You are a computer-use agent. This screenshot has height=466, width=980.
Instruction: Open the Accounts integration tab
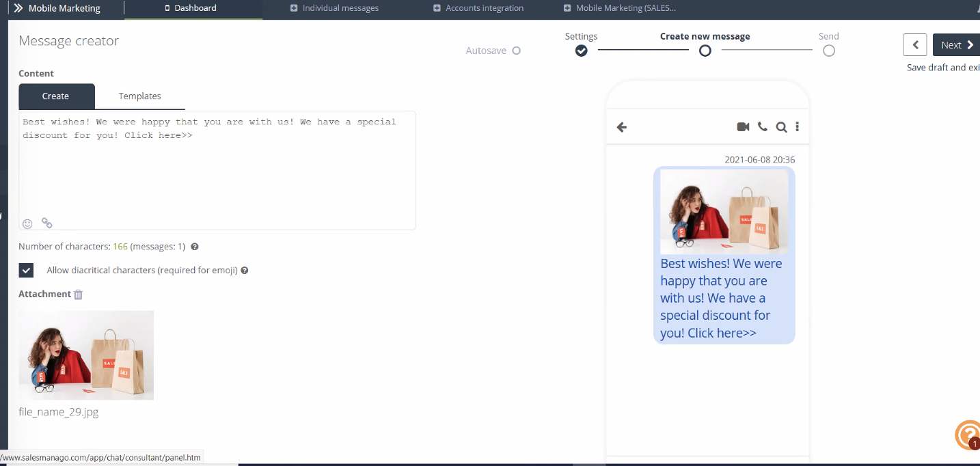[478, 8]
